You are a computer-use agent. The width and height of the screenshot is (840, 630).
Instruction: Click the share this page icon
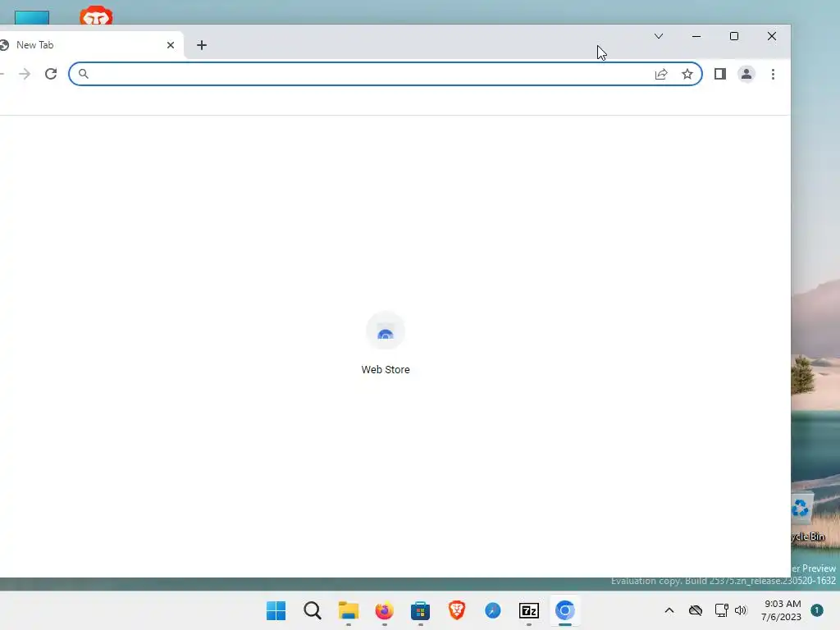pos(661,74)
